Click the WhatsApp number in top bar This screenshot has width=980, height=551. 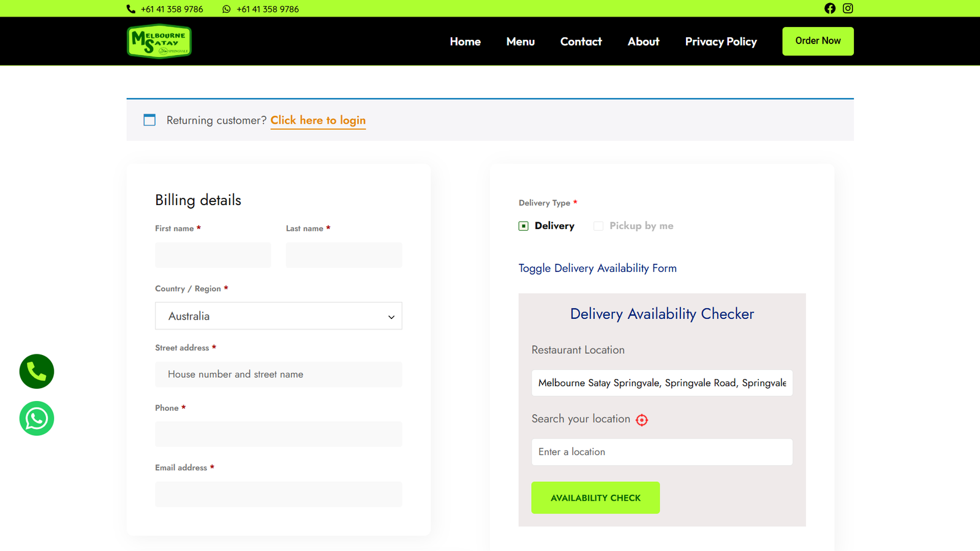(x=268, y=9)
